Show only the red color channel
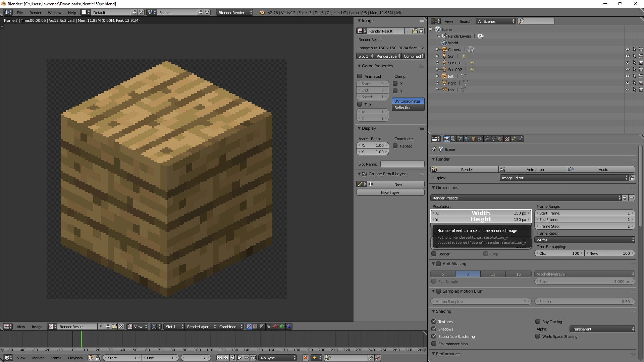 pyautogui.click(x=275, y=327)
